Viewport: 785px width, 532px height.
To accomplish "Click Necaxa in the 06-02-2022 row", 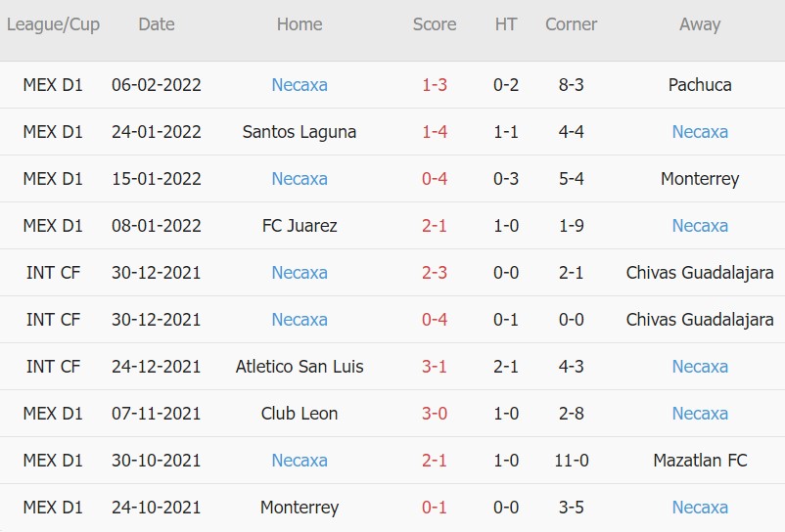I will [300, 85].
